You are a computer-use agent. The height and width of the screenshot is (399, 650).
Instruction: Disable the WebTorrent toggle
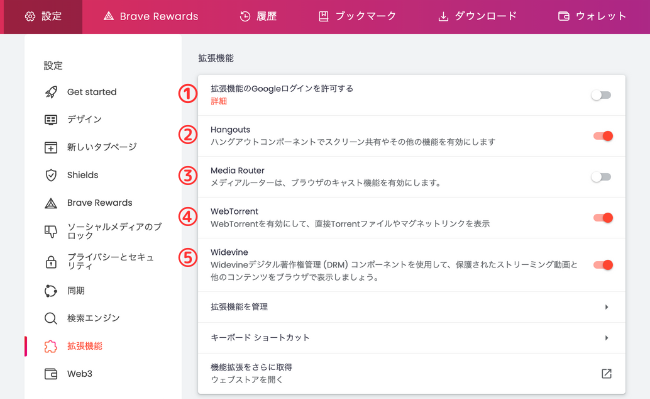(603, 218)
